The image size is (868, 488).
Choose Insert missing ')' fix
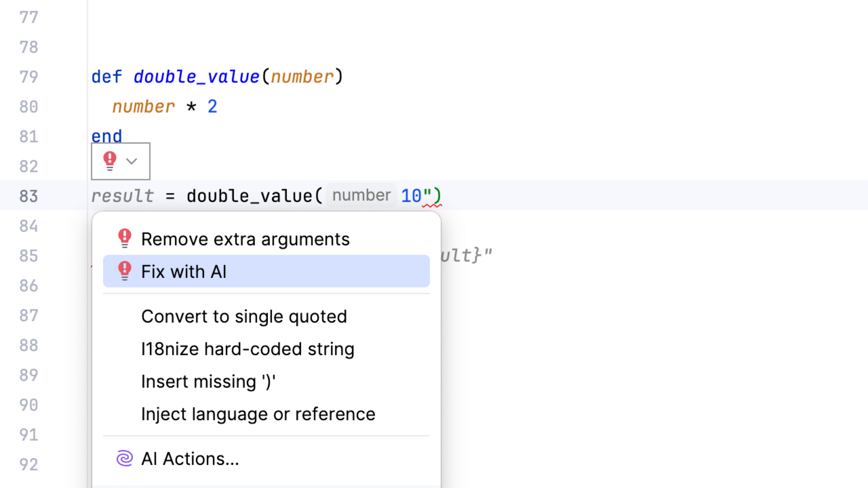click(x=266, y=382)
